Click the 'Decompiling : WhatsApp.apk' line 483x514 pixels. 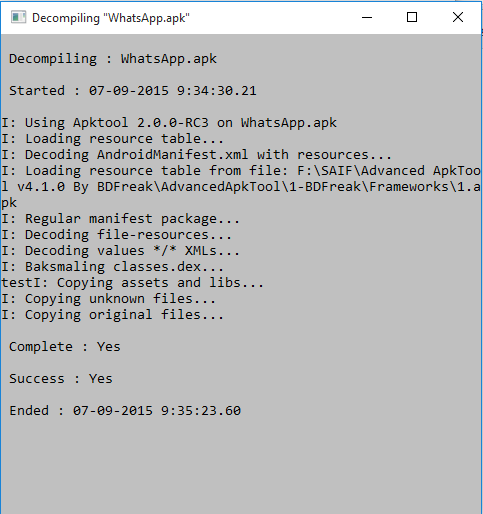(x=113, y=59)
